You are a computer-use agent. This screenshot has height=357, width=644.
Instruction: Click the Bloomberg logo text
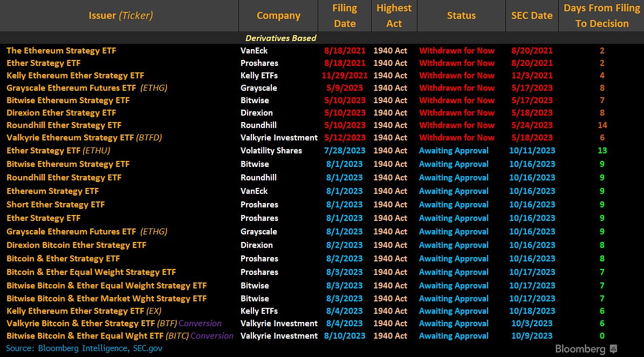pyautogui.click(x=581, y=349)
